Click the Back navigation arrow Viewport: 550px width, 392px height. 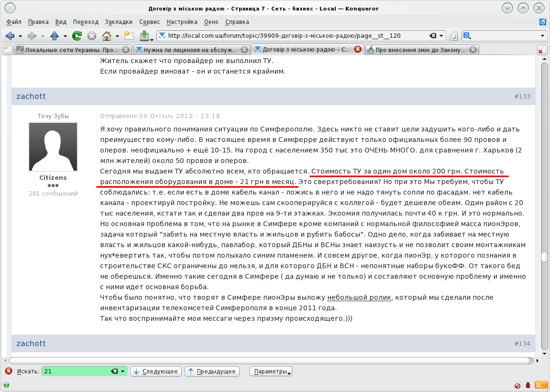click(10, 36)
